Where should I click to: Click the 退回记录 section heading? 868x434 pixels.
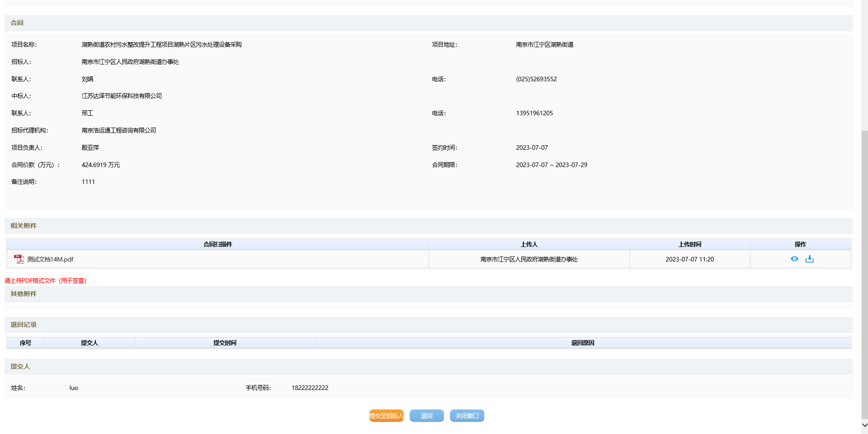click(x=24, y=325)
